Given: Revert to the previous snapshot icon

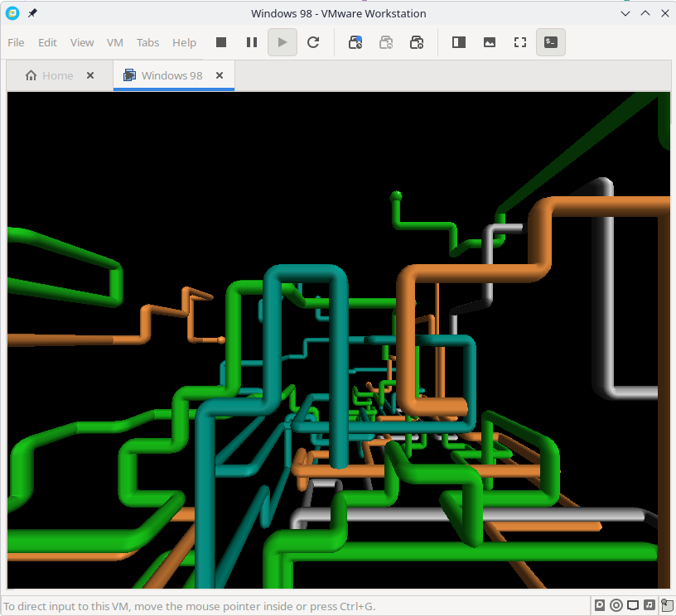Looking at the screenshot, I should coord(386,42).
